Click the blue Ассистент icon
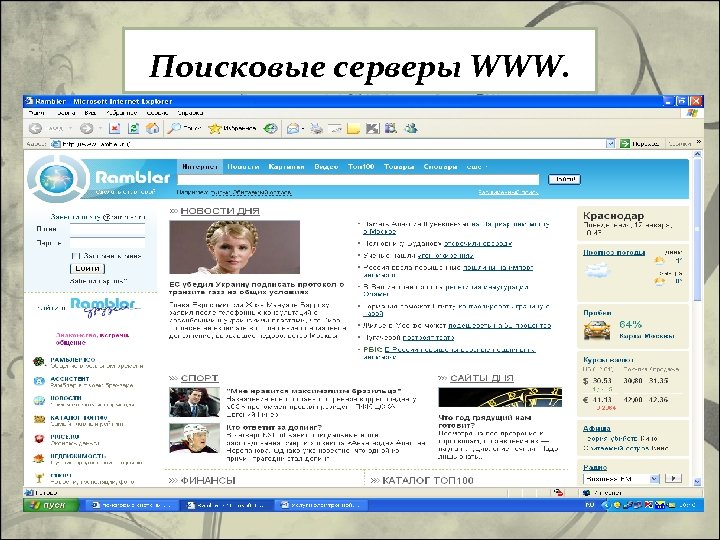 point(39,381)
